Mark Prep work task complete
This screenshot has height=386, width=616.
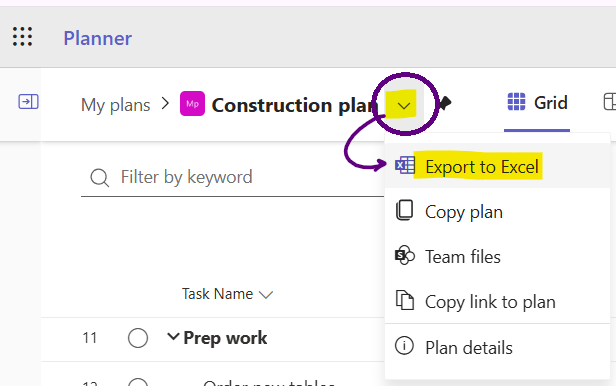138,338
